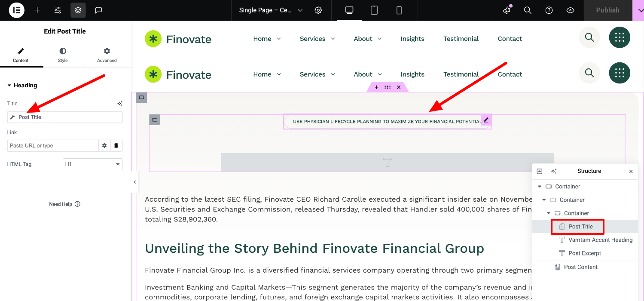Click the Elementor logo menu icon
Viewport: 644px width, 301px height.
coord(17,10)
